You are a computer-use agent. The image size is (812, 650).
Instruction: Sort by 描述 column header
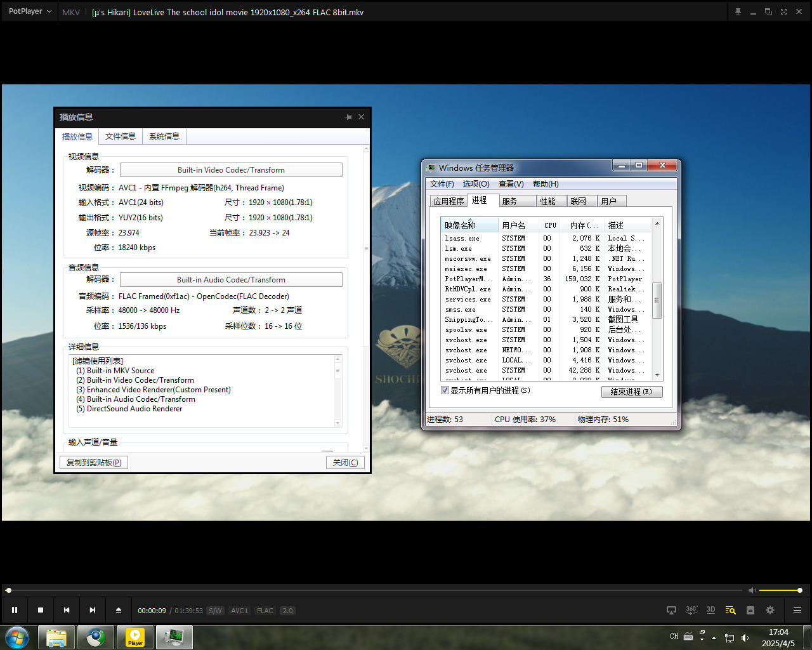(627, 225)
